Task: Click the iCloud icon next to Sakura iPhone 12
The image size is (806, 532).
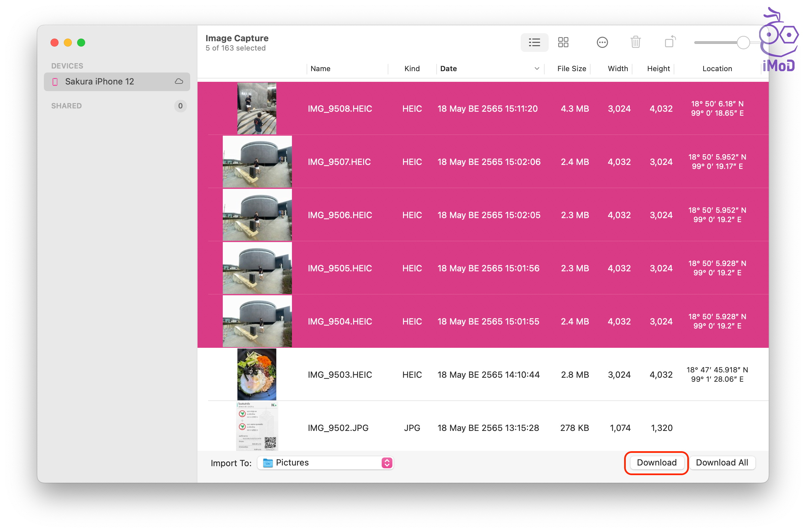Action: tap(179, 81)
